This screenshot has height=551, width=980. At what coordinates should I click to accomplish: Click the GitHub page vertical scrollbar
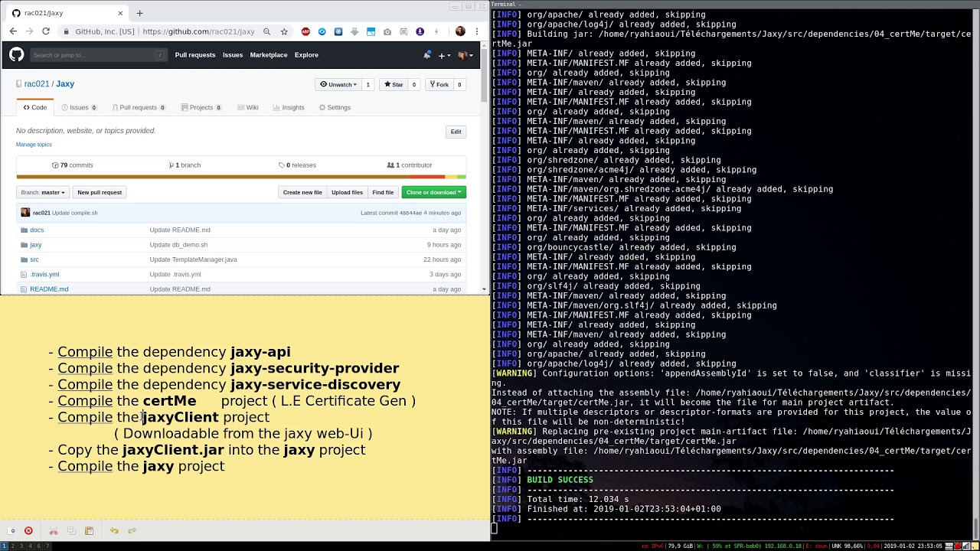point(484,77)
